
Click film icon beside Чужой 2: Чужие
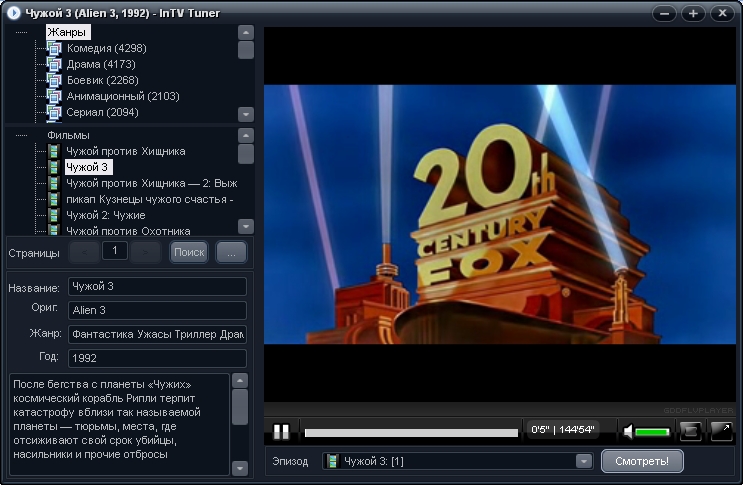[x=54, y=215]
